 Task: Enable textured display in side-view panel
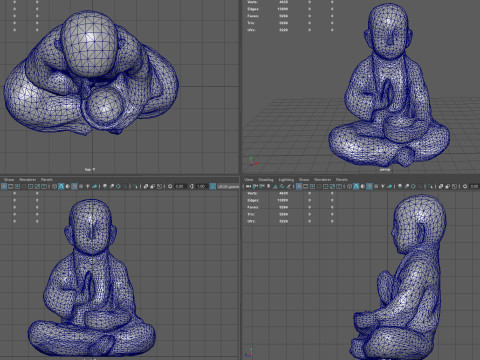click(x=376, y=186)
